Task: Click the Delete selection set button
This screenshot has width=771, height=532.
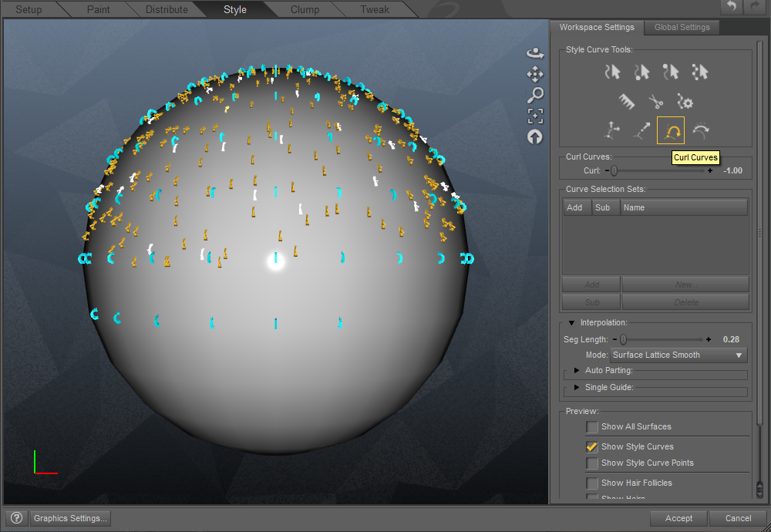Action: 685,302
